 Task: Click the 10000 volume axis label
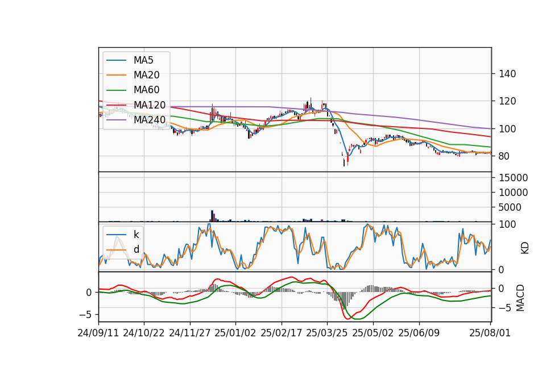click(513, 193)
